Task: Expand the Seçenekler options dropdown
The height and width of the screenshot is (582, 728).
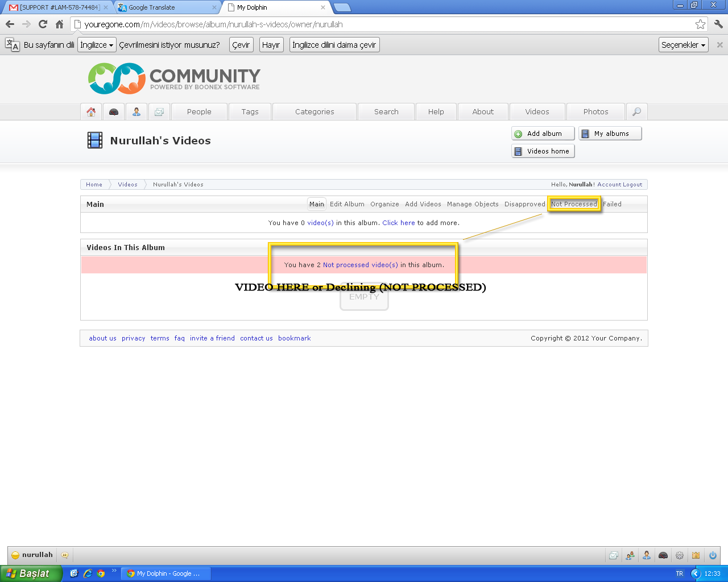Action: (x=683, y=45)
